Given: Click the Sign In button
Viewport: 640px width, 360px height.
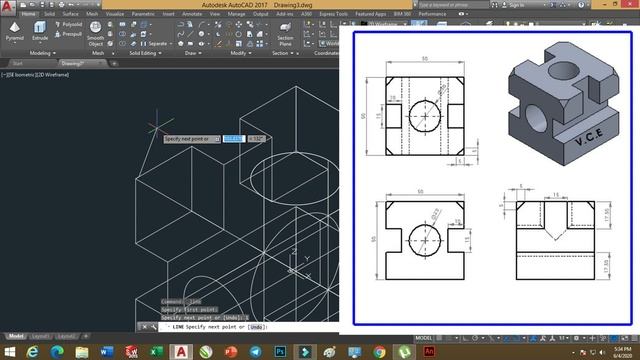Looking at the screenshot, I should (x=516, y=5).
